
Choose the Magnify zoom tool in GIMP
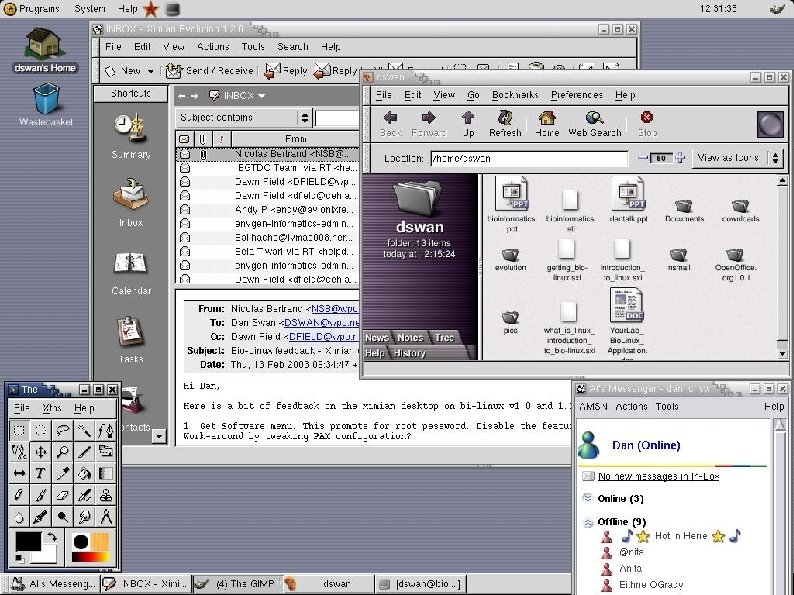[62, 452]
